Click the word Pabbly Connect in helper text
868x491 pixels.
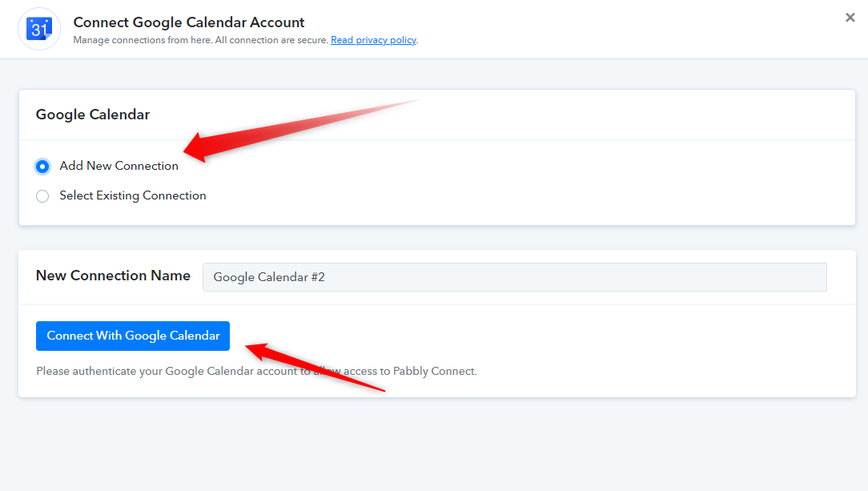434,371
